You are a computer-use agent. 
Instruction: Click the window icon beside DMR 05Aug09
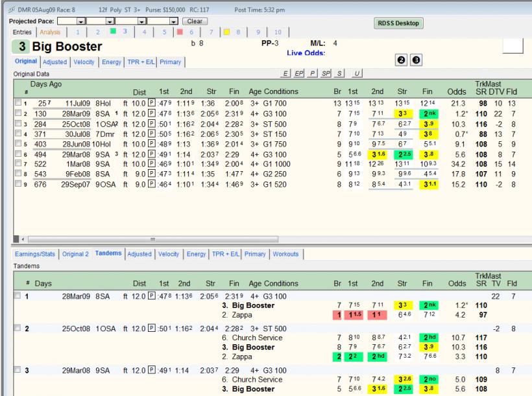click(x=12, y=10)
